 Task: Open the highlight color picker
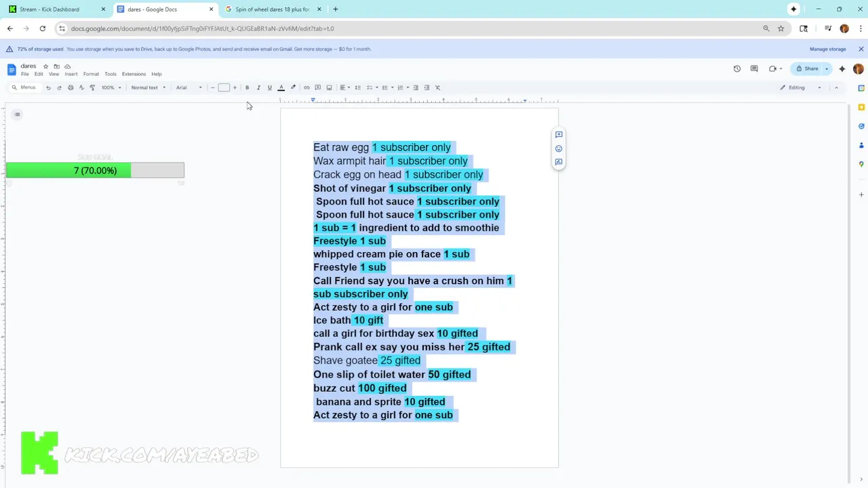point(293,87)
